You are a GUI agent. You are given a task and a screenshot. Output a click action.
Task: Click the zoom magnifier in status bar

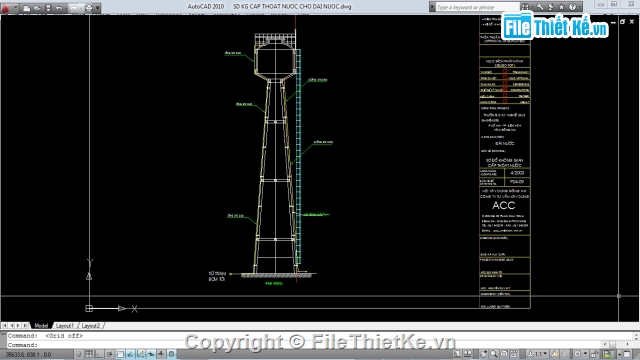coord(494,354)
